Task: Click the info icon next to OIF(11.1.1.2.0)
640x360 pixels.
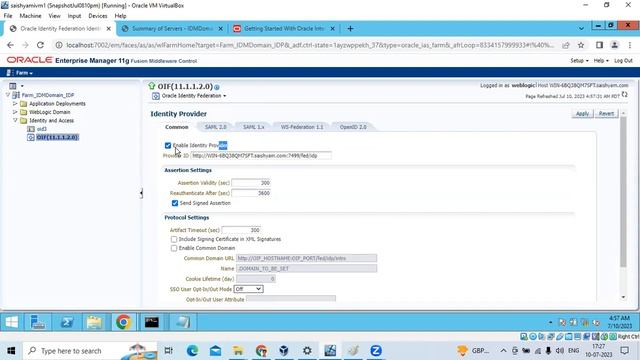Action: click(x=217, y=87)
